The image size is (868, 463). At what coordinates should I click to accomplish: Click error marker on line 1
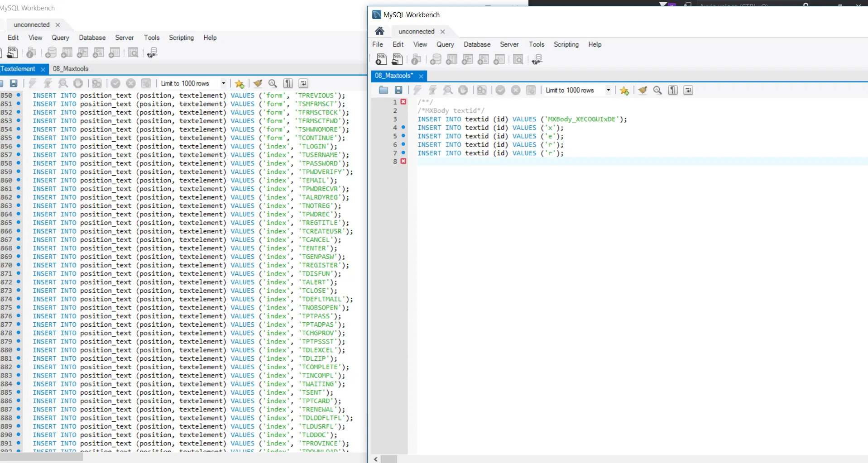(x=403, y=102)
